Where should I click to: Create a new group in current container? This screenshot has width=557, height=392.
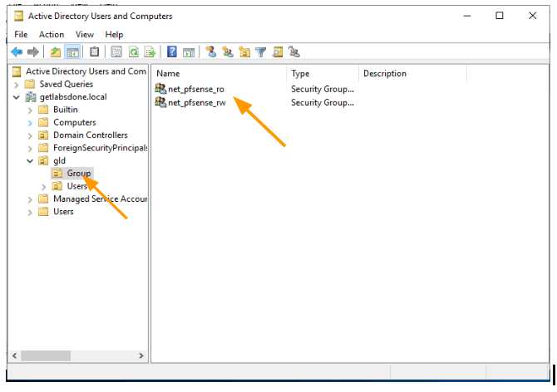[228, 51]
